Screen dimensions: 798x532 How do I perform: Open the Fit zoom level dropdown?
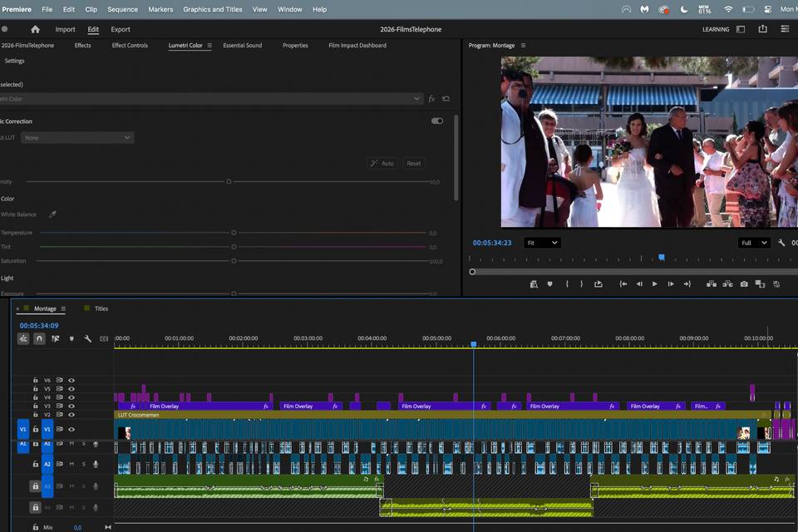click(543, 243)
